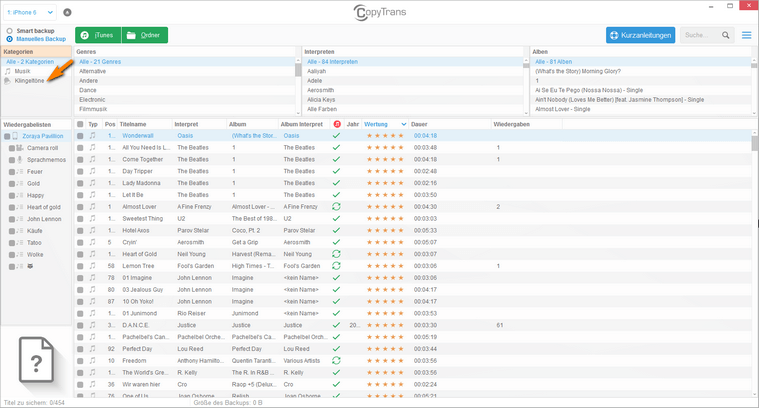
Task: Click the music note icon in Let It Be row
Action: click(92, 195)
